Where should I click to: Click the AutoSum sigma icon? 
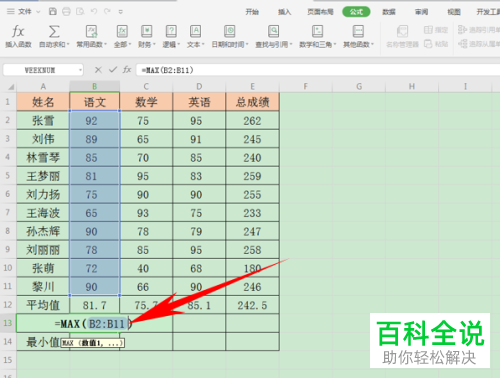coord(54,32)
